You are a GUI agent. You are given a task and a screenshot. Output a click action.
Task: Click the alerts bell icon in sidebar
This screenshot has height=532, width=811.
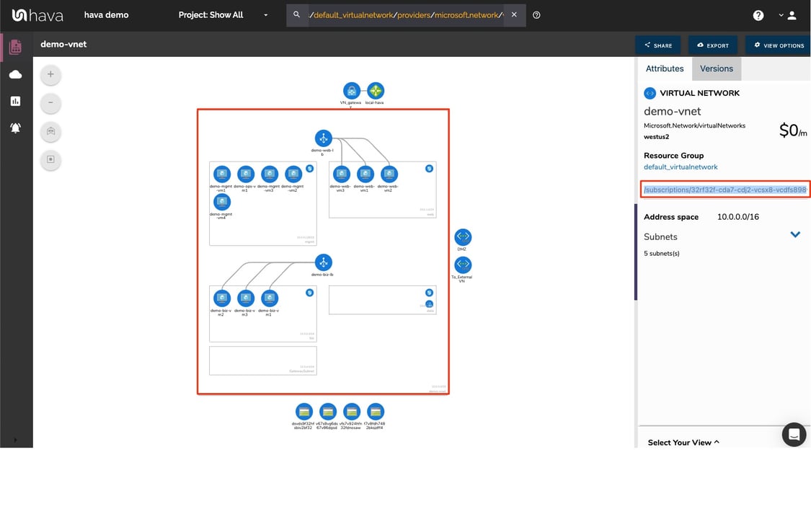point(16,128)
